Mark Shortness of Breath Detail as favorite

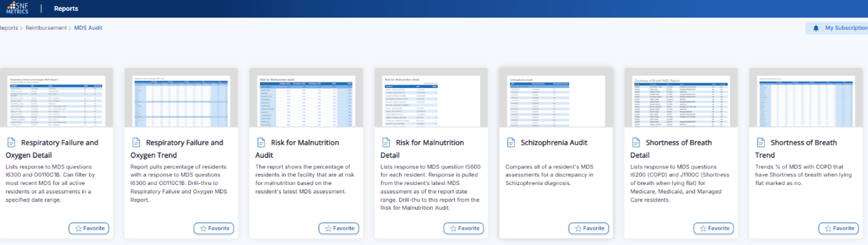(x=713, y=229)
